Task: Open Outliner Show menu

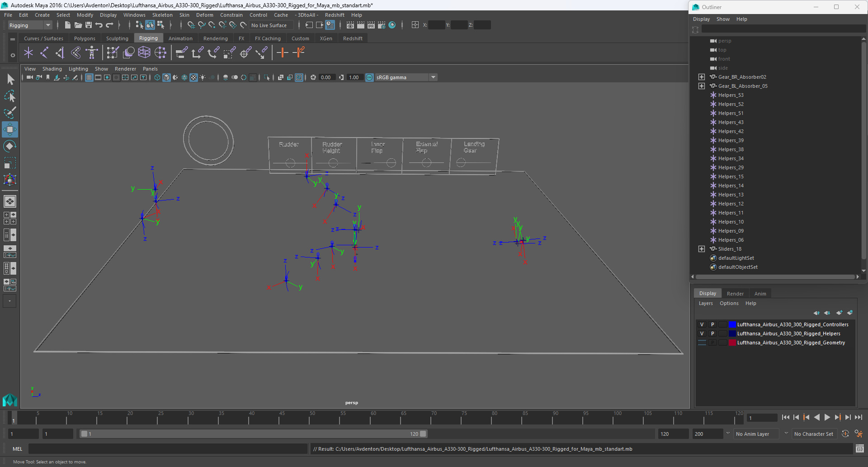Action: click(723, 19)
